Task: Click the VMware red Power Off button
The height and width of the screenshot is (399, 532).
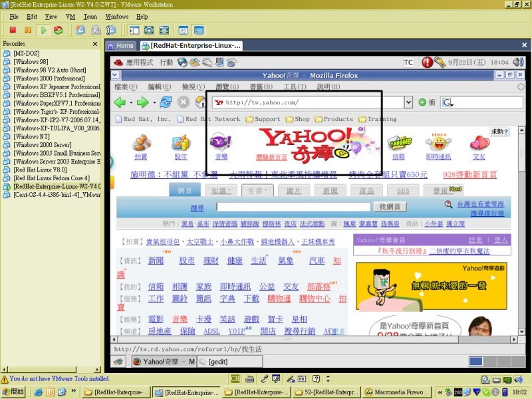Action: tap(13, 30)
